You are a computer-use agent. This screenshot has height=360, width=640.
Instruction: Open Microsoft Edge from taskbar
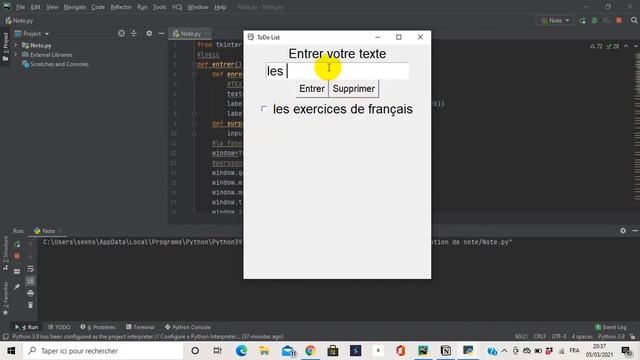pos(241,351)
